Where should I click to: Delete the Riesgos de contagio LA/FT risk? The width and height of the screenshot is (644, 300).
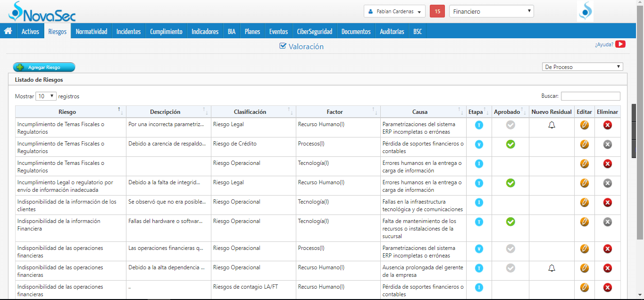[x=608, y=287]
